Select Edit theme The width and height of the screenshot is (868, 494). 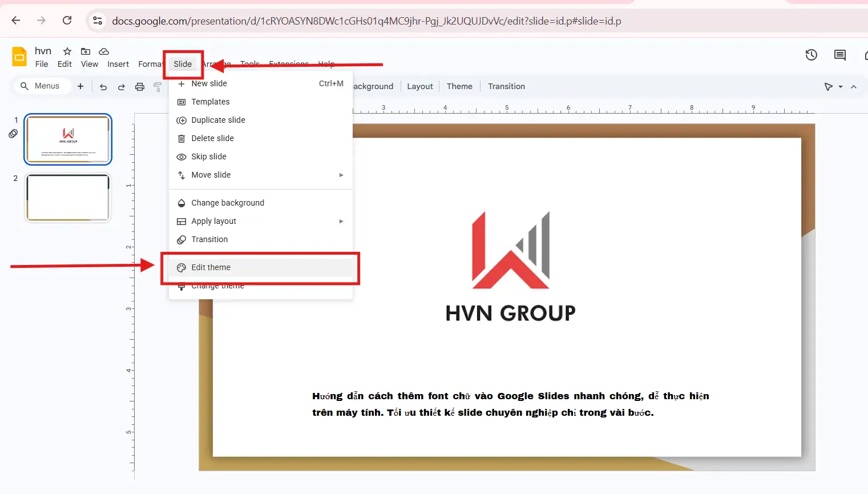[261, 267]
